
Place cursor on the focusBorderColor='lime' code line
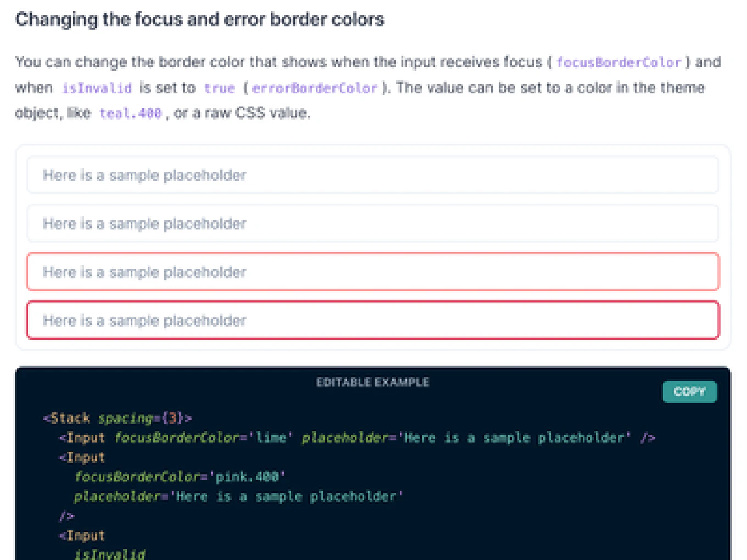(x=357, y=438)
